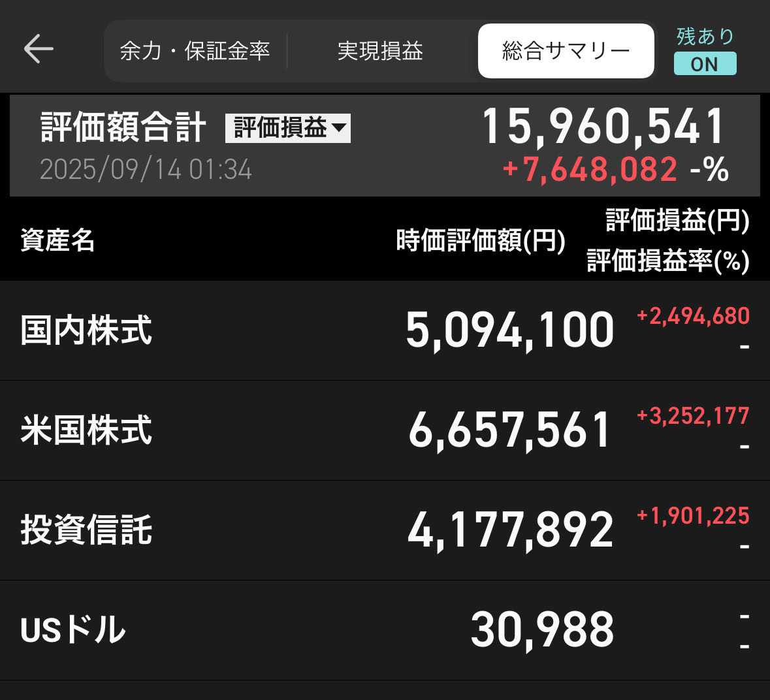Toggle the 残あり ON switch
770x700 pixels.
point(705,64)
